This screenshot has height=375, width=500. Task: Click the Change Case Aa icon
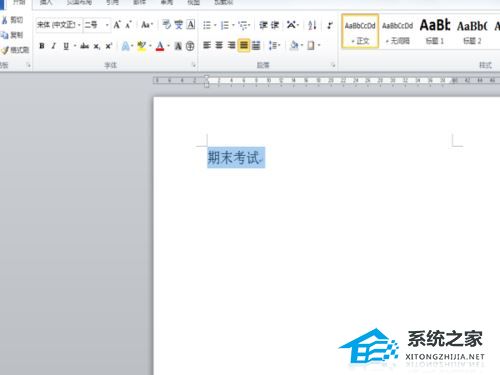(146, 25)
